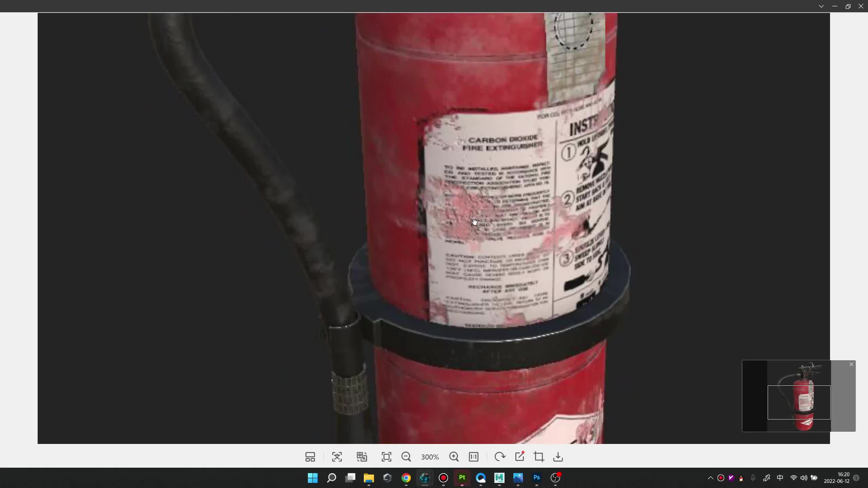The height and width of the screenshot is (488, 868).
Task: Open the thumbnail gallery view icon
Action: click(310, 457)
